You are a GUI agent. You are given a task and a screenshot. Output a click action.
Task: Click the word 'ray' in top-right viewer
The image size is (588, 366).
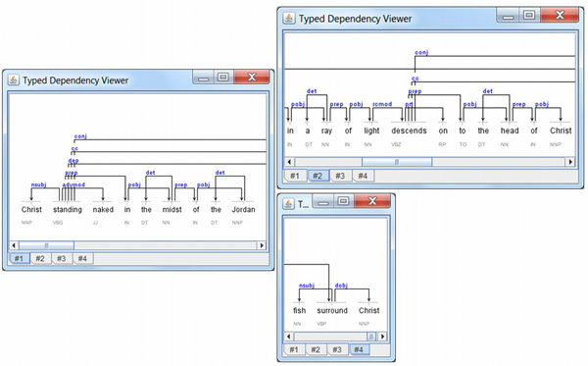click(x=326, y=131)
